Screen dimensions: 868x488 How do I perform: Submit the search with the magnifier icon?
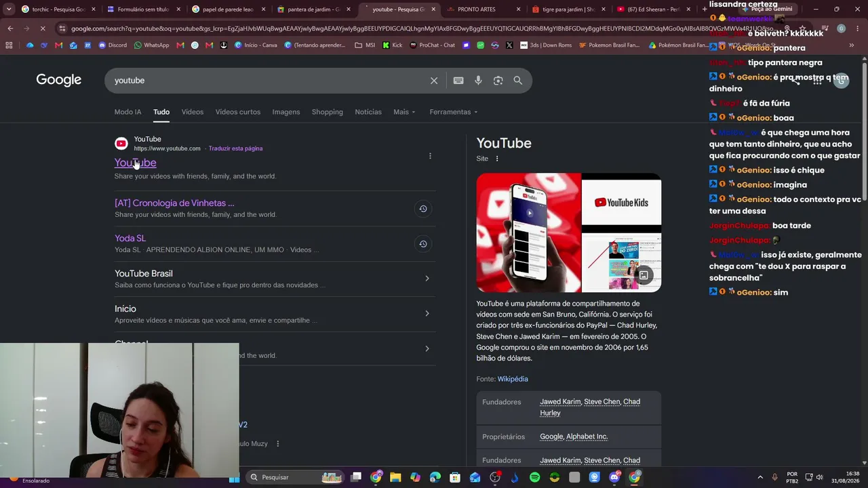(x=518, y=81)
